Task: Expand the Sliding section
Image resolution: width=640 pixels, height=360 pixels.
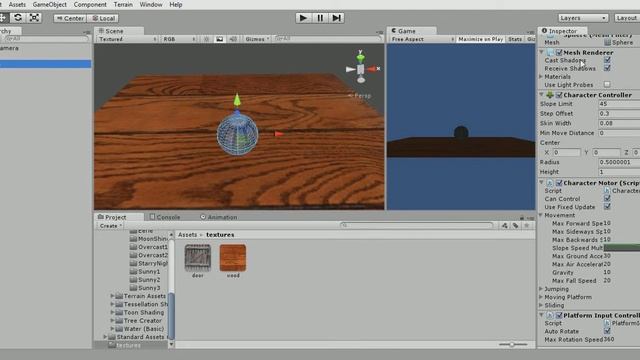Action: pos(541,305)
